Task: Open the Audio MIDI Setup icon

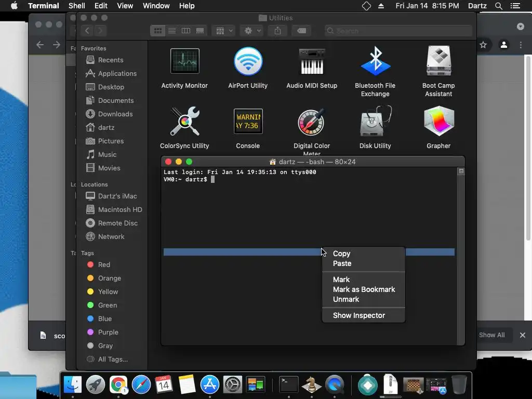Action: pyautogui.click(x=312, y=61)
